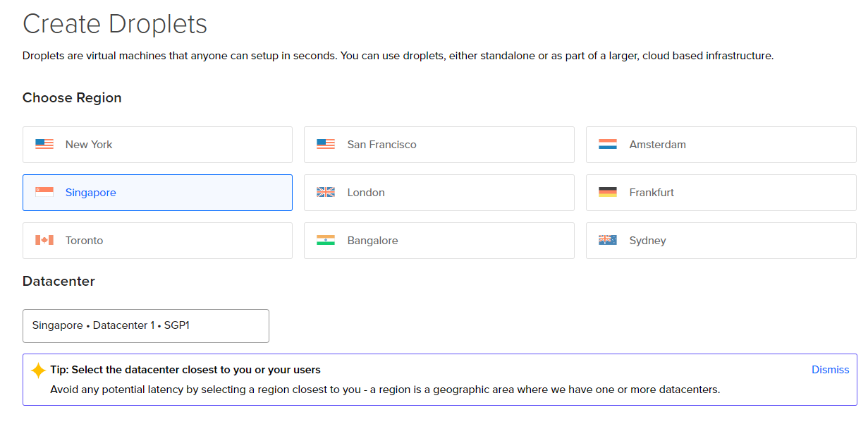Click the yellow sparkle tip icon
Screen dimensions: 868x422
[x=38, y=370]
